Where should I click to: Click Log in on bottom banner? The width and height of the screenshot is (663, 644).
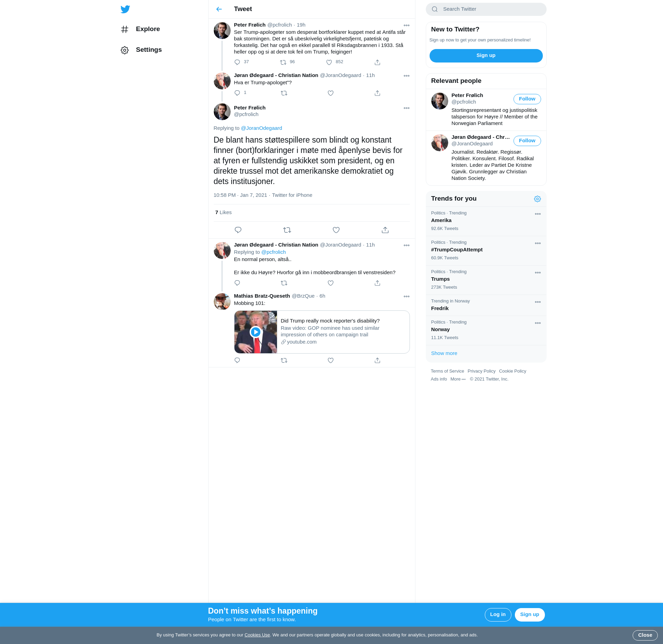point(498,615)
